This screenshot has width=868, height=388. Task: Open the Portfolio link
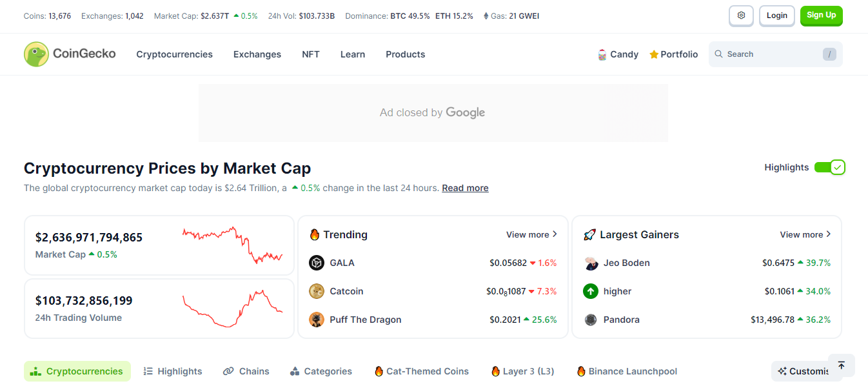pos(674,54)
